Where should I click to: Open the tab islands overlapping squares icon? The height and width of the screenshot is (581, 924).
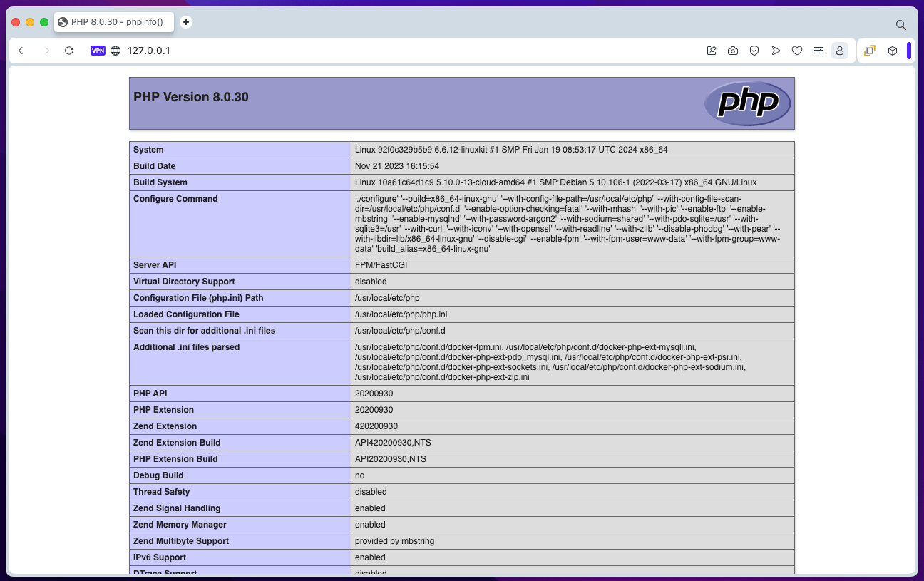(x=870, y=51)
